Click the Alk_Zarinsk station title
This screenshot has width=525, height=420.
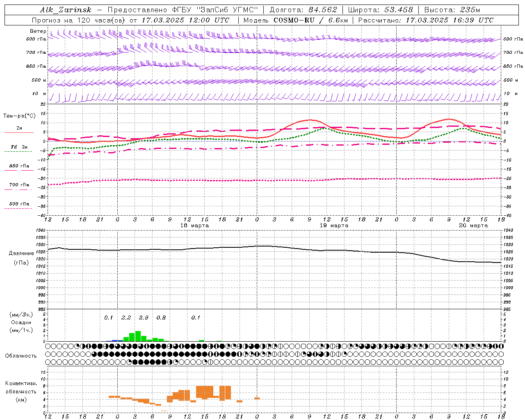coord(66,10)
